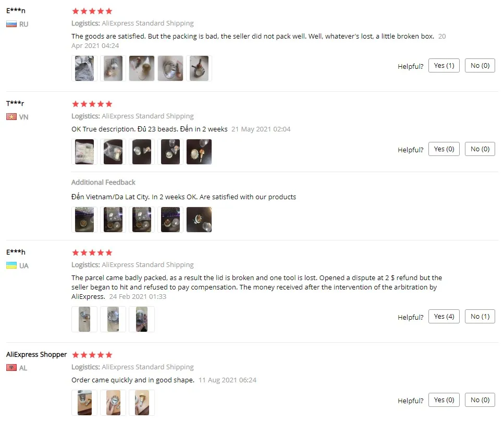This screenshot has height=422, width=504.
Task: Open third photo in T***r's VN review
Action: (x=142, y=152)
